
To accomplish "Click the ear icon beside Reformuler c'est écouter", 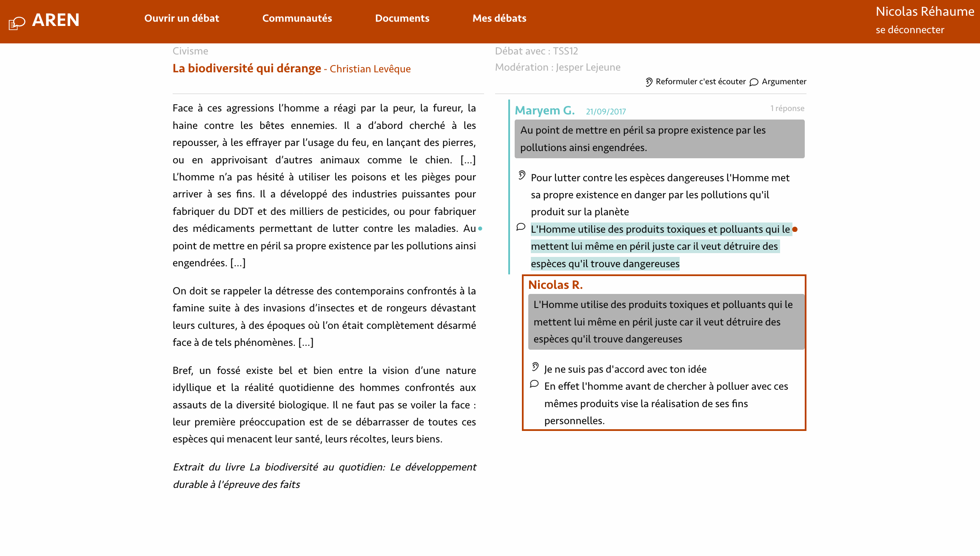I will pyautogui.click(x=649, y=82).
